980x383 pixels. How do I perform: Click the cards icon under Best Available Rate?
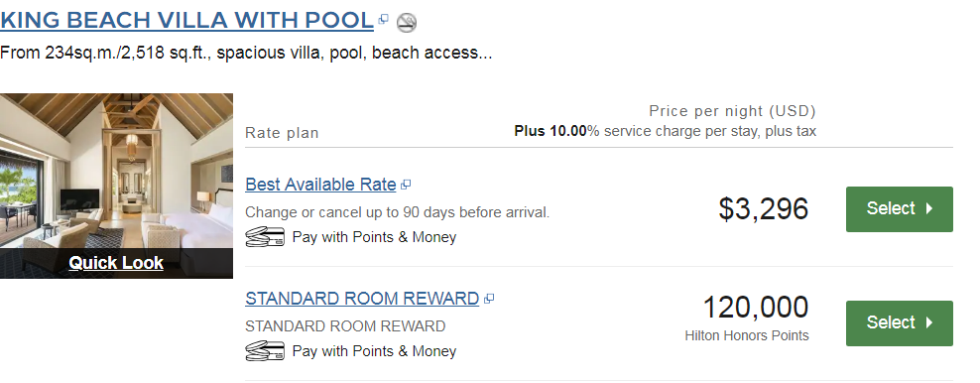(265, 237)
